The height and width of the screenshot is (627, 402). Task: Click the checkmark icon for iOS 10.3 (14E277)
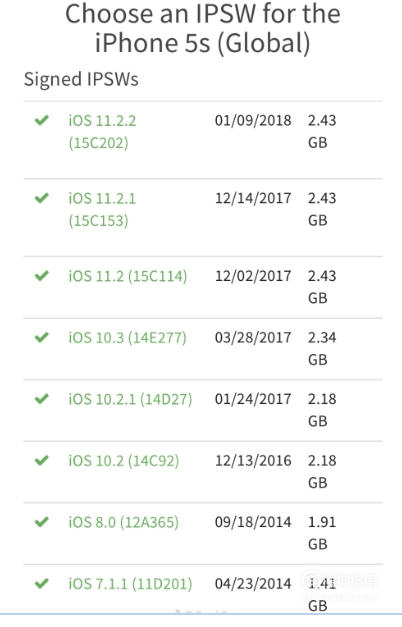pos(42,337)
